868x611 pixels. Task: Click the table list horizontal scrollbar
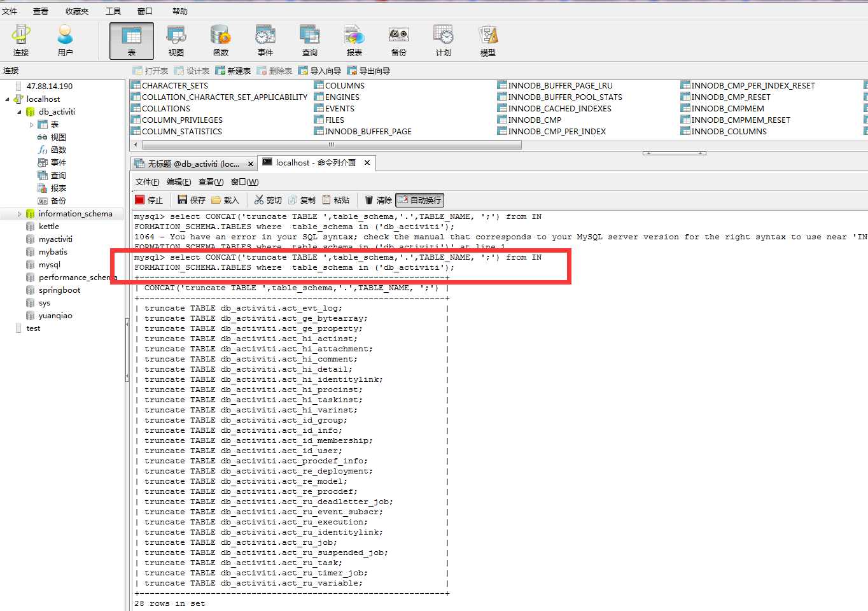(331, 145)
